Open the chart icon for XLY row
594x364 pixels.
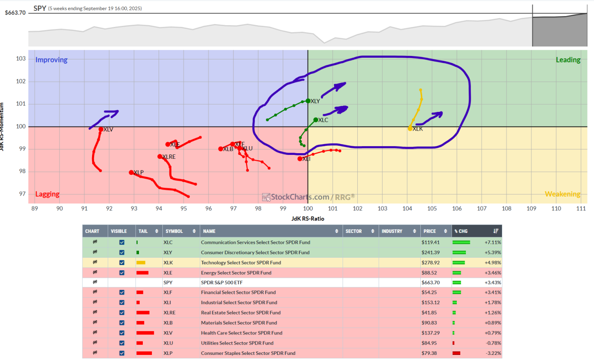[x=95, y=252]
